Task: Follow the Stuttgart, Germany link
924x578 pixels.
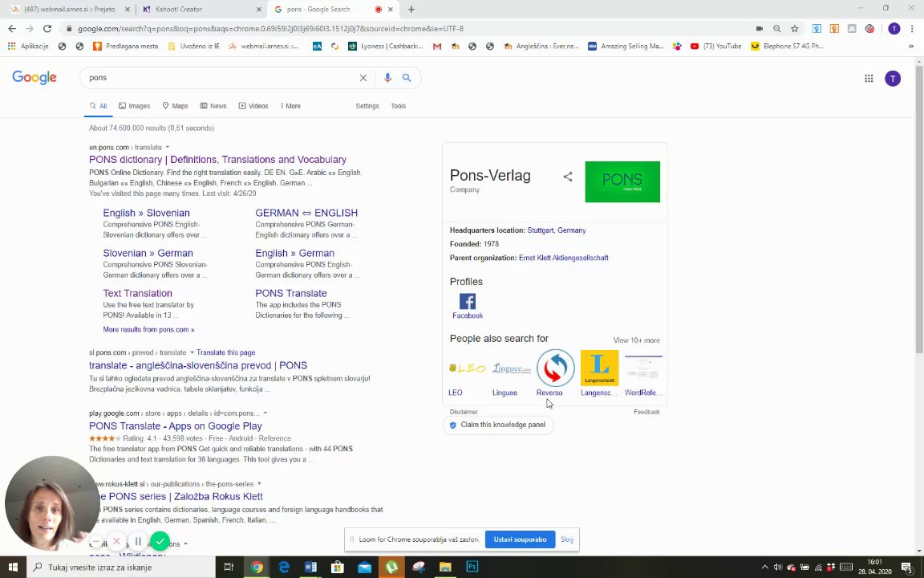Action: pyautogui.click(x=557, y=230)
